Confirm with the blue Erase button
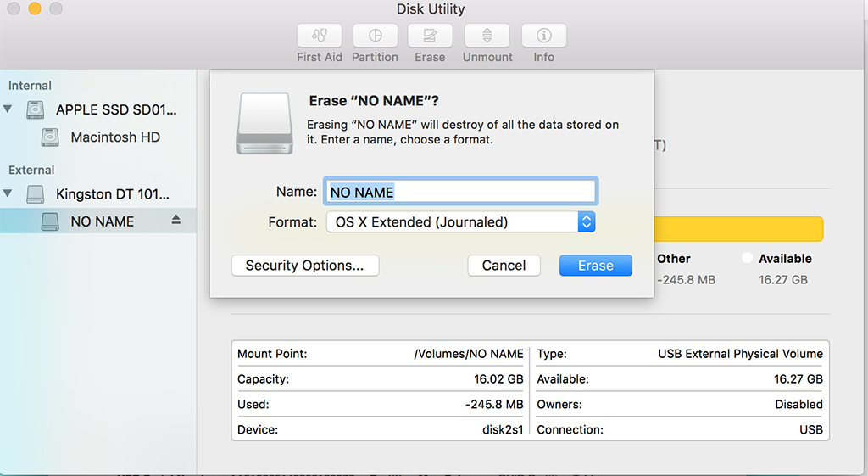 click(596, 266)
